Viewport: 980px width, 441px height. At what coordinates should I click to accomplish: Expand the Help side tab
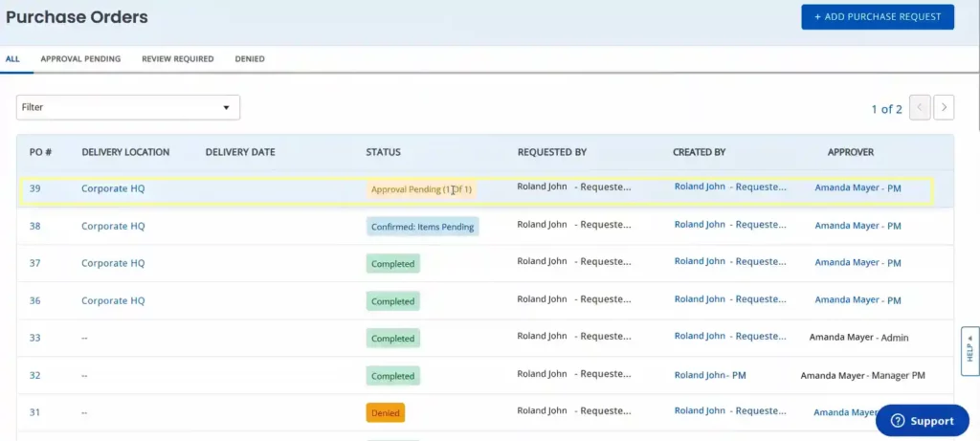[x=969, y=351]
